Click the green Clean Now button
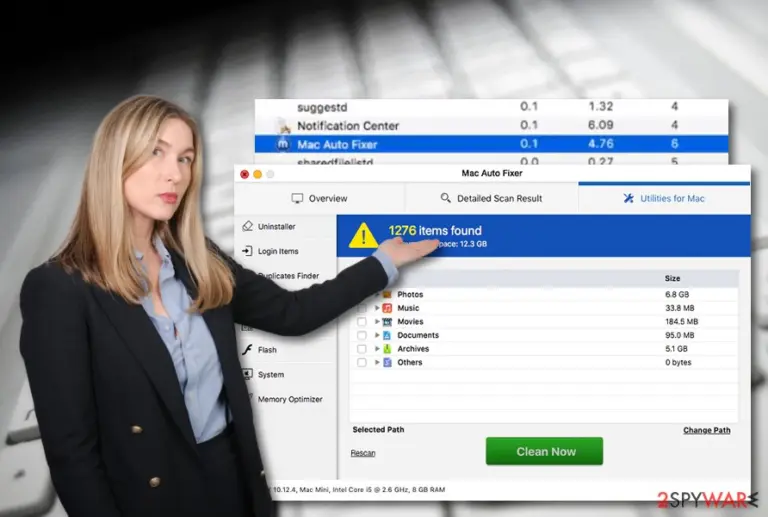 [x=544, y=451]
